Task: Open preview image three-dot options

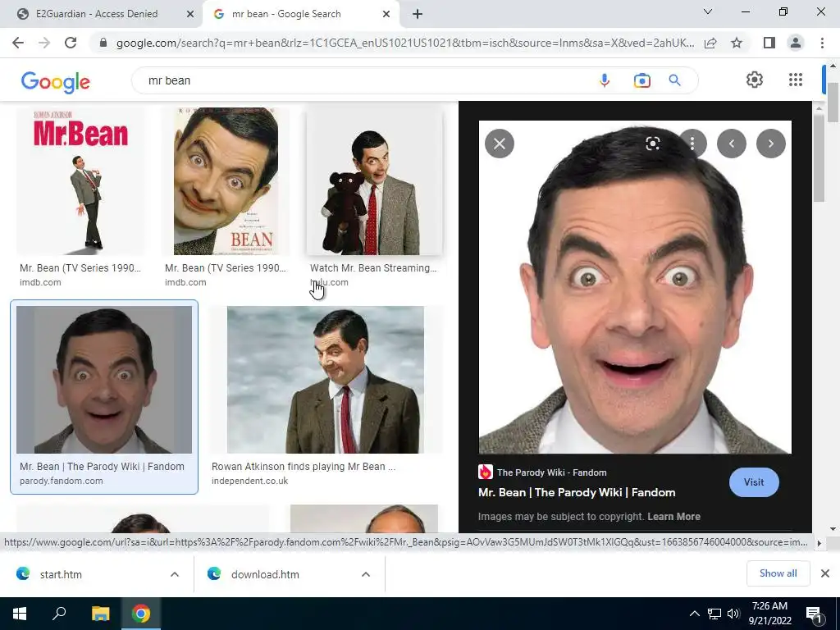Action: (692, 144)
